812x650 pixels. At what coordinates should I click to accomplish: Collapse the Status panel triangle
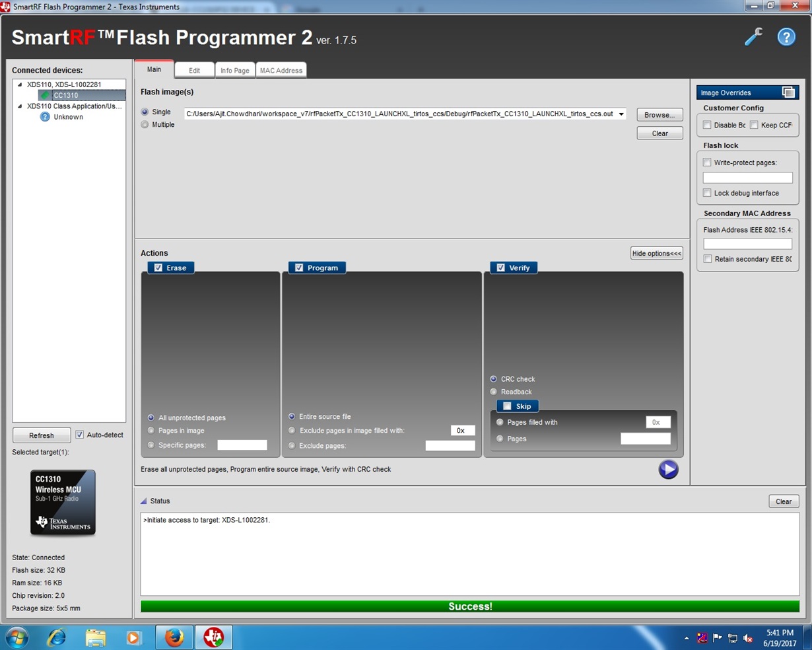click(x=144, y=501)
